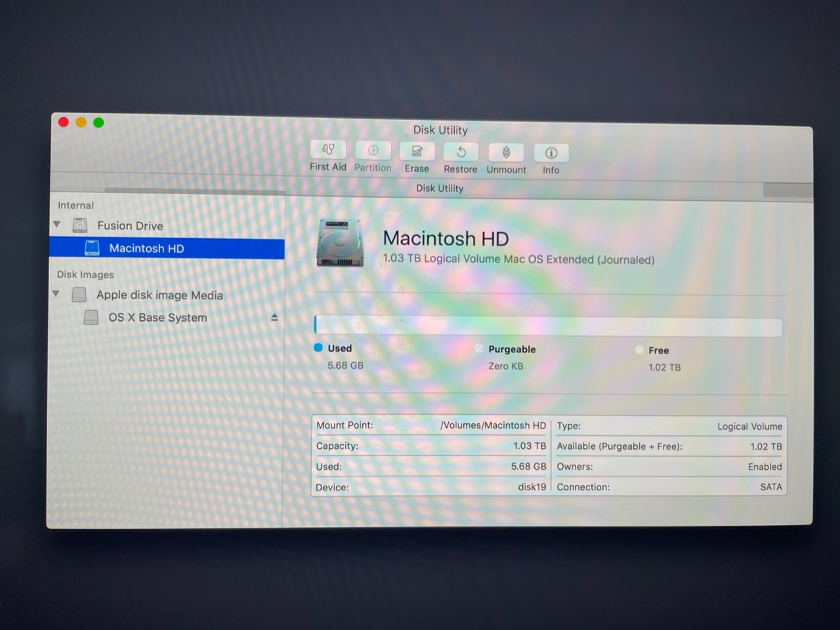This screenshot has height=630, width=840.
Task: Click the "Available (Purgeable + Free):" label
Action: tap(619, 446)
